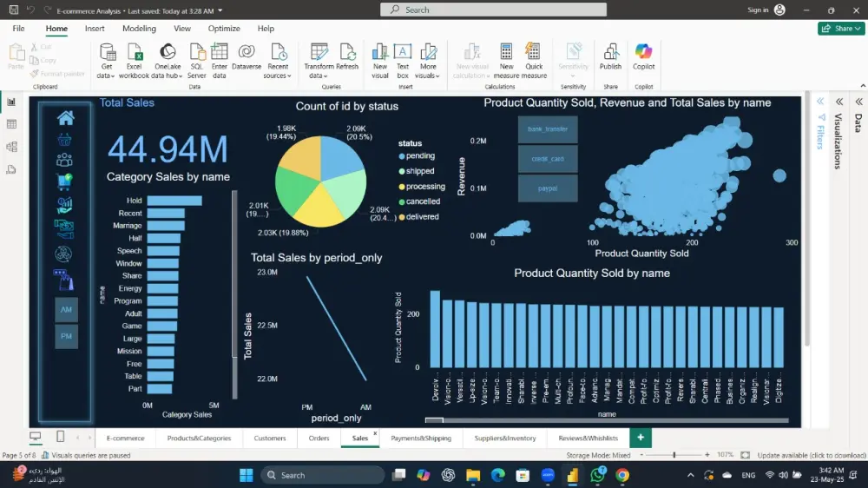The height and width of the screenshot is (488, 868).
Task: Add a new report page
Action: 641,438
